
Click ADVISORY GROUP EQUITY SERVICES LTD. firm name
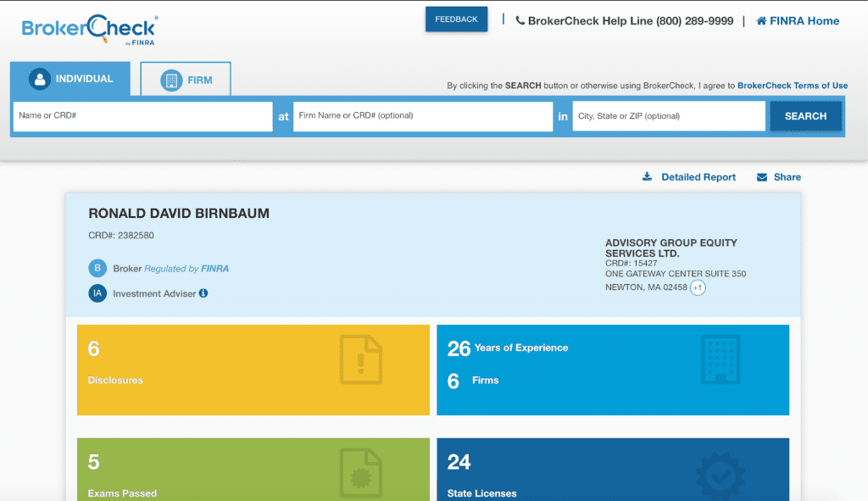tap(671, 248)
